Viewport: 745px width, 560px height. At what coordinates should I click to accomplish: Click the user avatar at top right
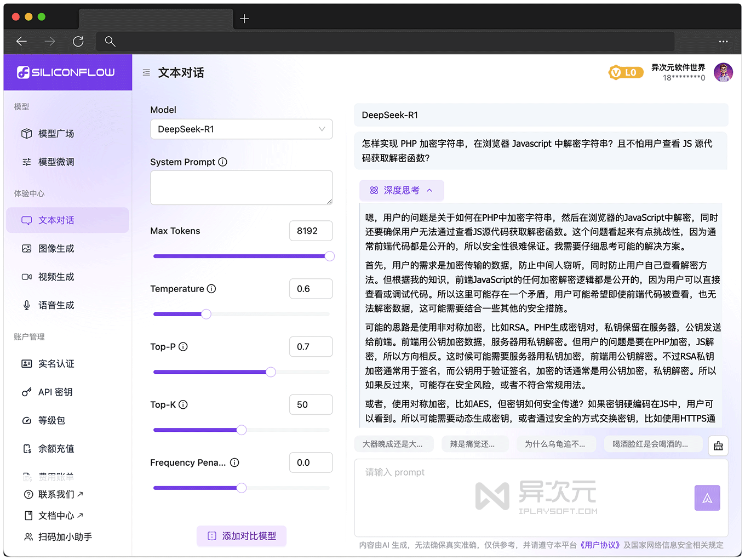click(x=724, y=72)
